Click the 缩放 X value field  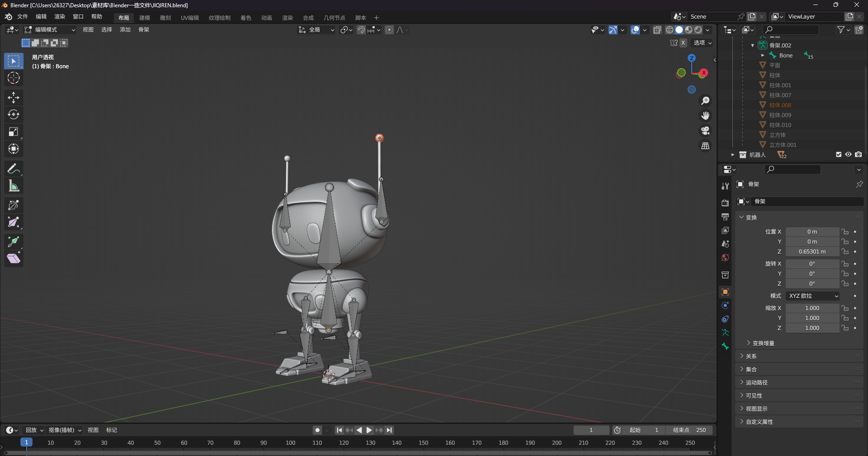point(812,308)
